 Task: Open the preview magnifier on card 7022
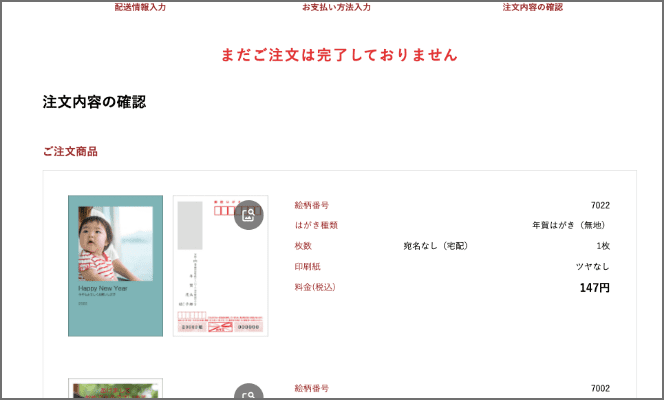[x=249, y=215]
